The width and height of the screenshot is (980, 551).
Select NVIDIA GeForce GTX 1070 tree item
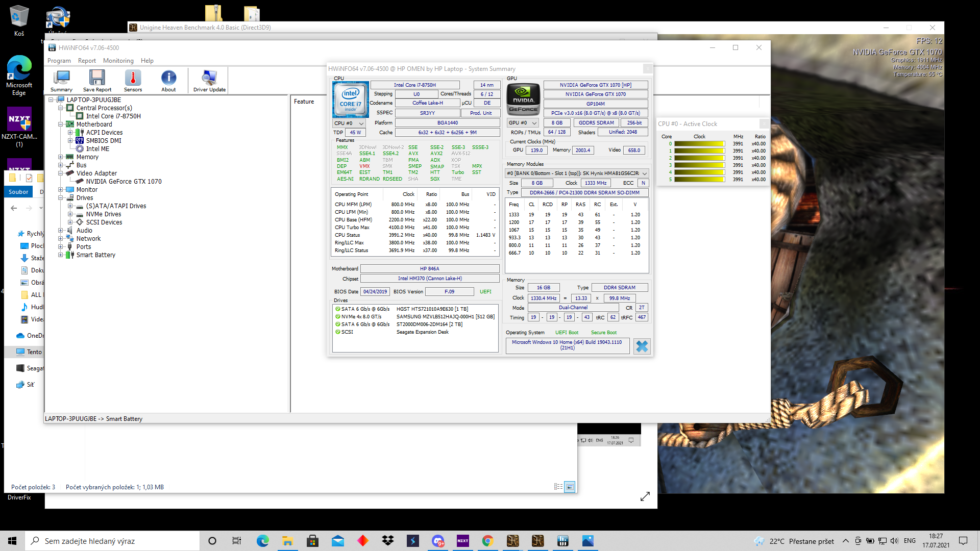point(124,182)
